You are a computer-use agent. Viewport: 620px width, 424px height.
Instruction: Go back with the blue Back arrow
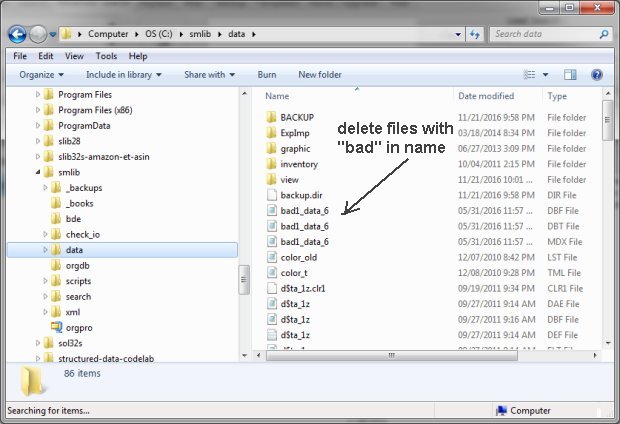click(17, 34)
